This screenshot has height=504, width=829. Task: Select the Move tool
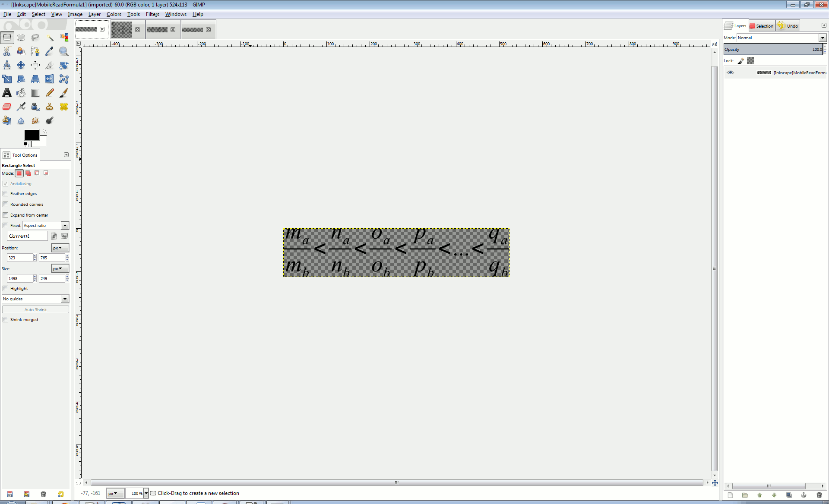21,65
